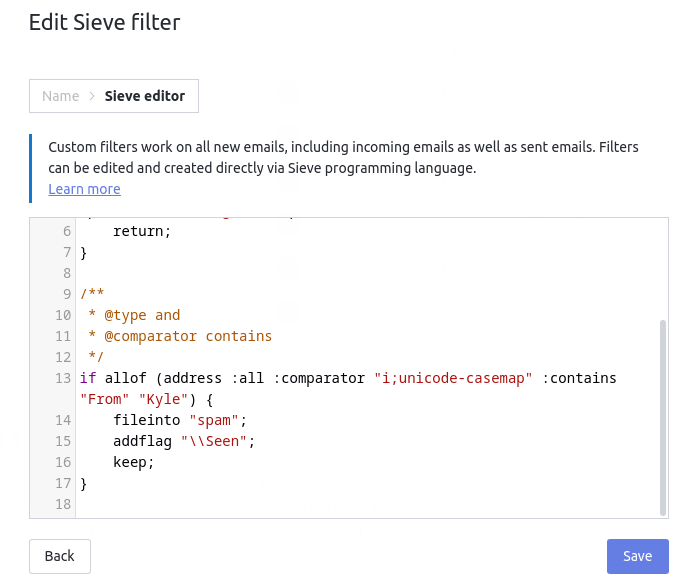Click the editor vertical scrollbar thumb

662,417
